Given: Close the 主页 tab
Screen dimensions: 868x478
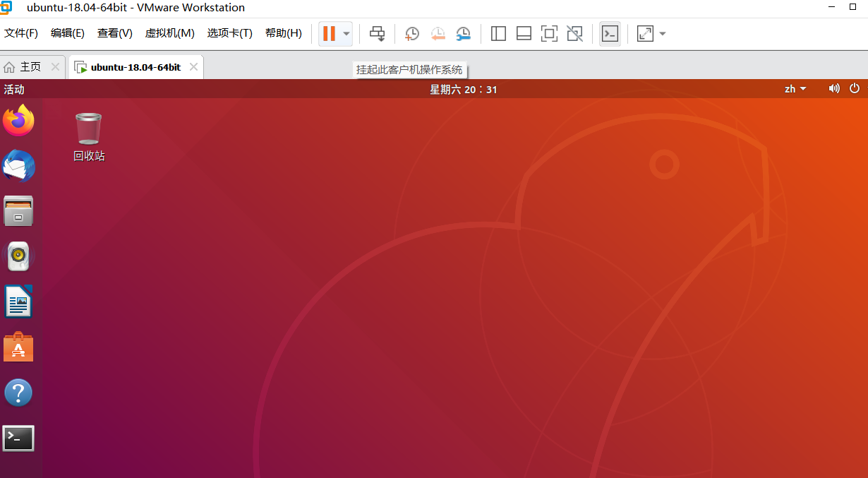Looking at the screenshot, I should pos(55,67).
